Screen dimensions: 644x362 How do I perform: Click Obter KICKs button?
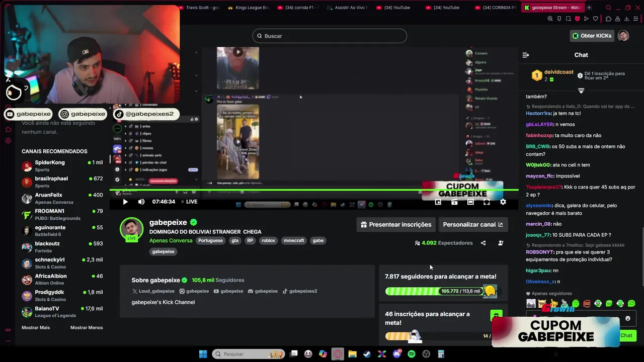coord(592,36)
